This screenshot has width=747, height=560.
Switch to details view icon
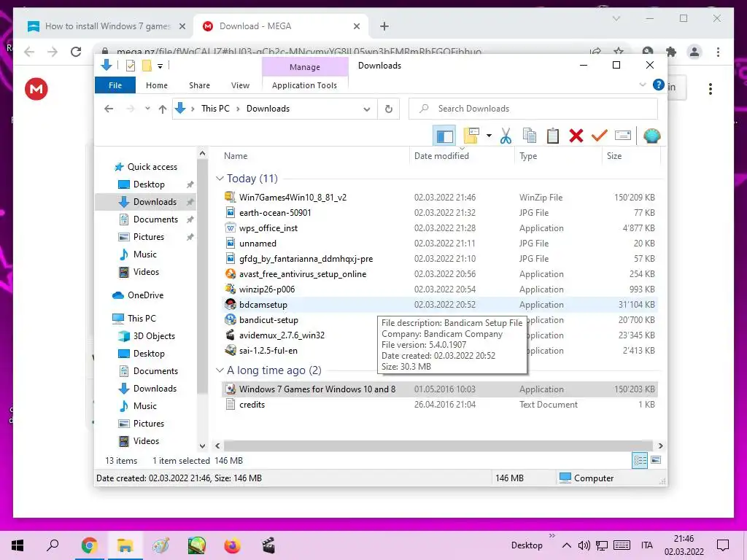click(640, 460)
